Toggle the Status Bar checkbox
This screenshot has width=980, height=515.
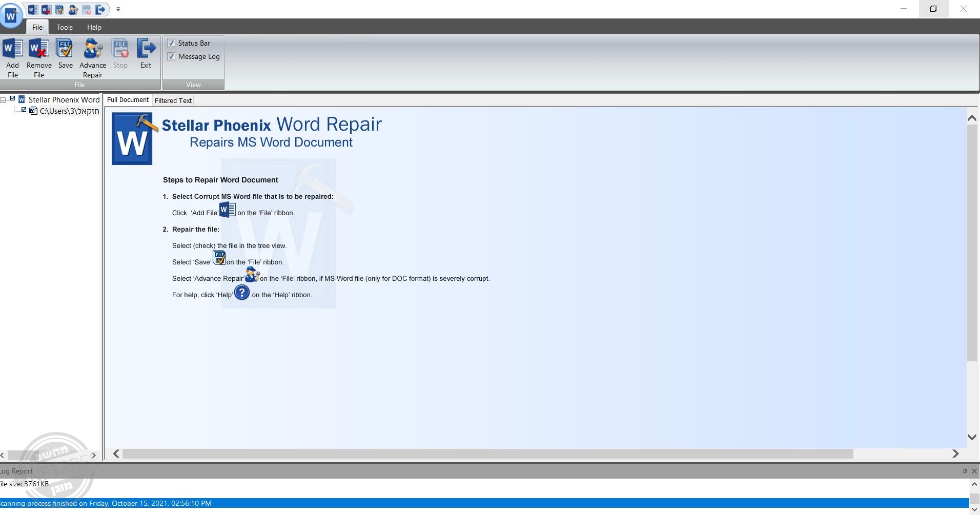click(172, 43)
